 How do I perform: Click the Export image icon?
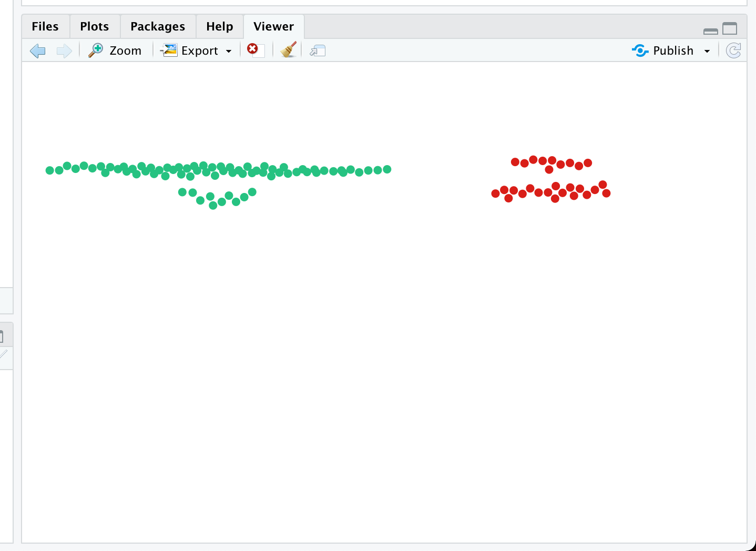coord(169,50)
